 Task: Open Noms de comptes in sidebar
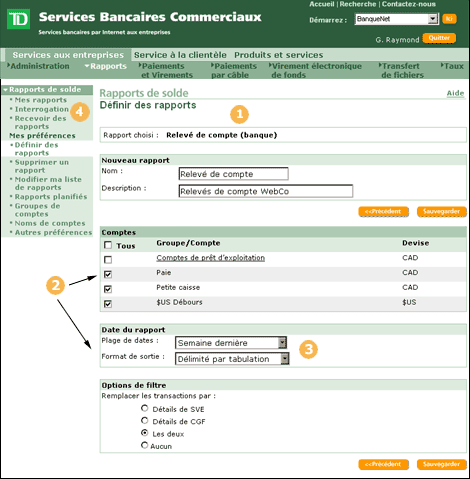tap(50, 223)
